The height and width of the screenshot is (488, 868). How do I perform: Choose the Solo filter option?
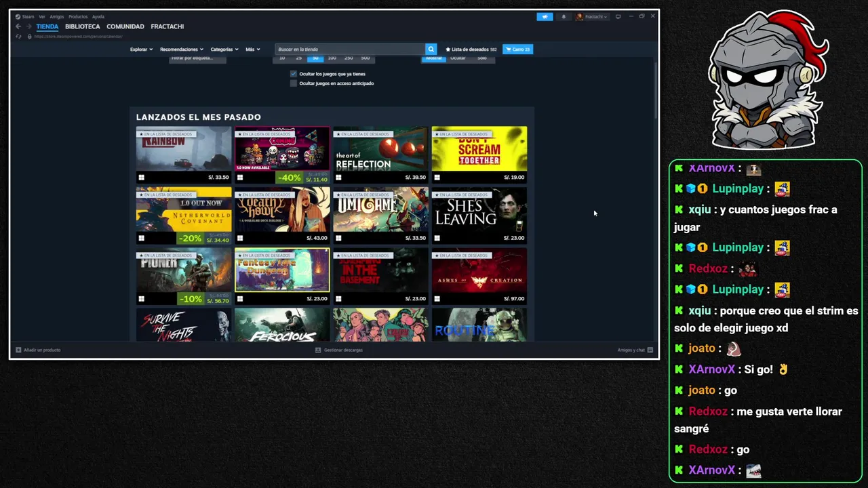coord(481,58)
